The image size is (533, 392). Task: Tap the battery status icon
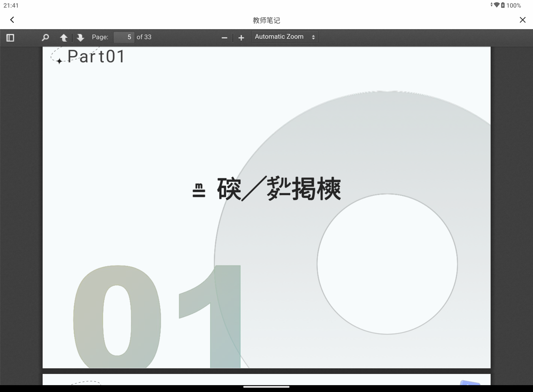coord(503,5)
